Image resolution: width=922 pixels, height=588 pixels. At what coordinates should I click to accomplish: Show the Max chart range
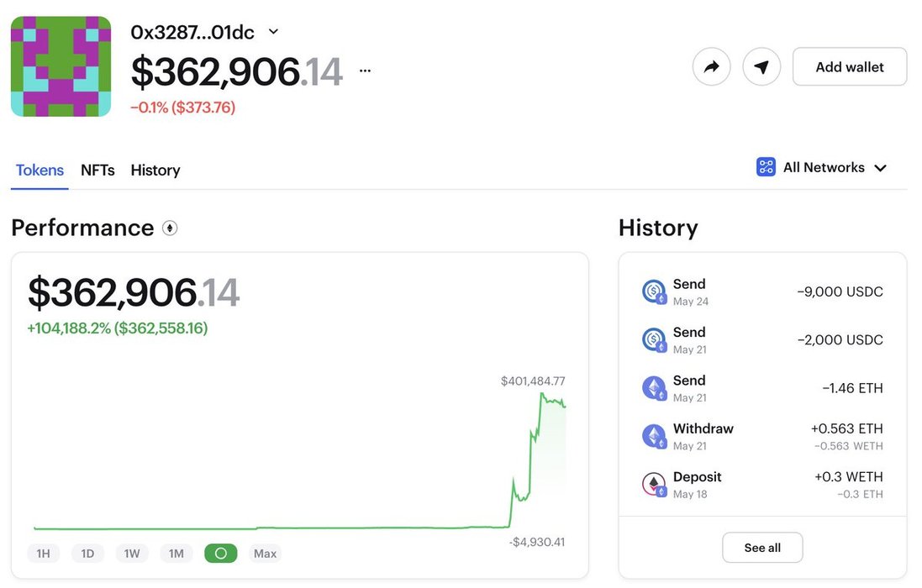click(266, 554)
